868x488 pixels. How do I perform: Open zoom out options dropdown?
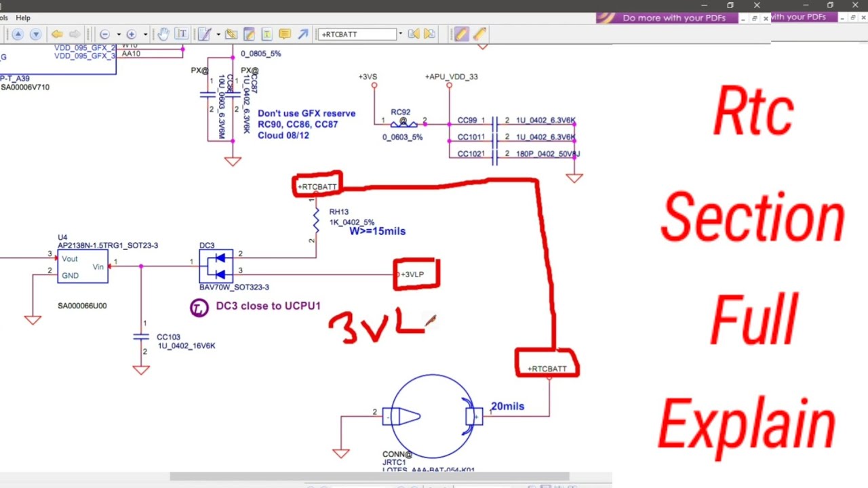pos(118,34)
